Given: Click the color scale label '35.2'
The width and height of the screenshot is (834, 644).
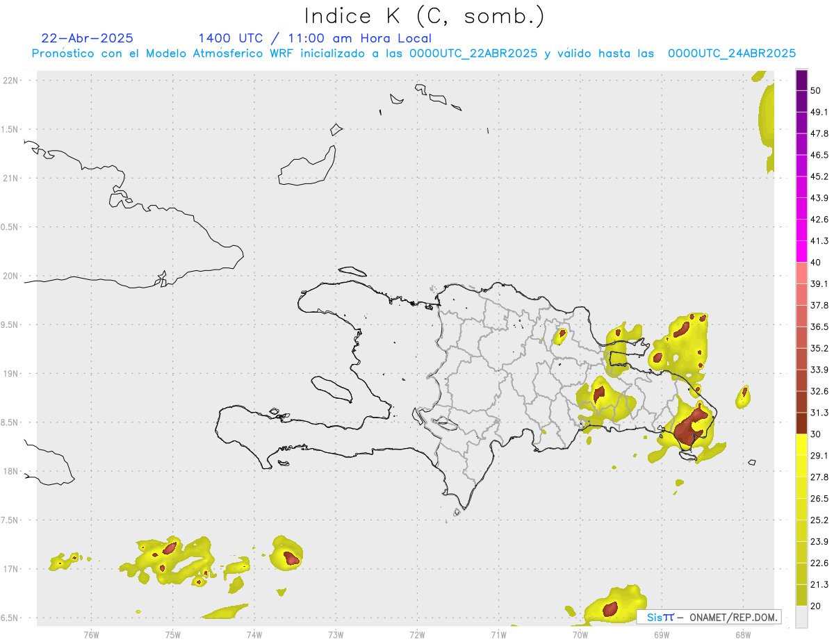Looking at the screenshot, I should (819, 348).
